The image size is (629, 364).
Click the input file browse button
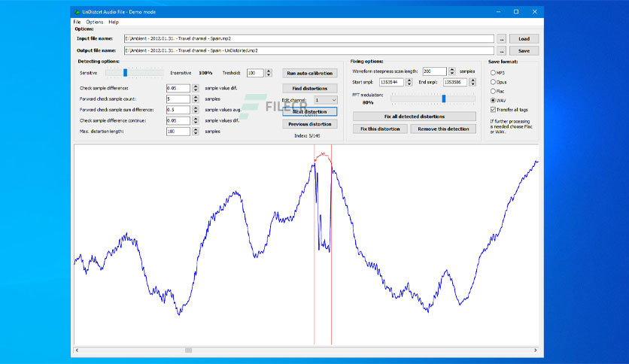[x=501, y=39]
